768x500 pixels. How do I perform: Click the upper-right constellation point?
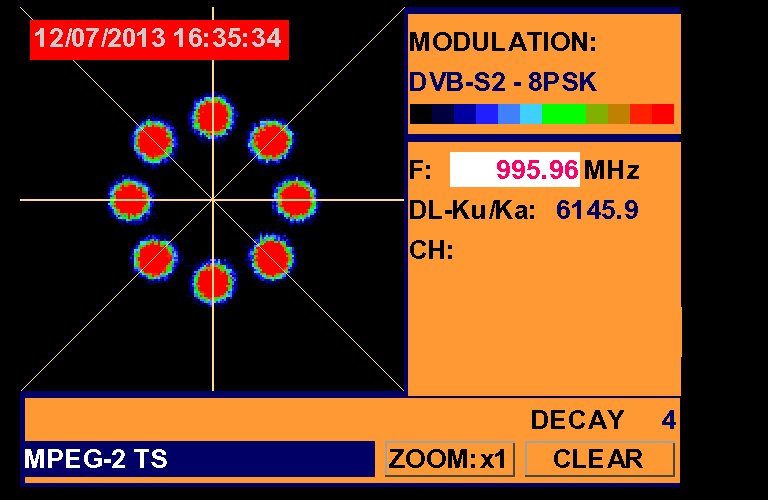pos(271,141)
